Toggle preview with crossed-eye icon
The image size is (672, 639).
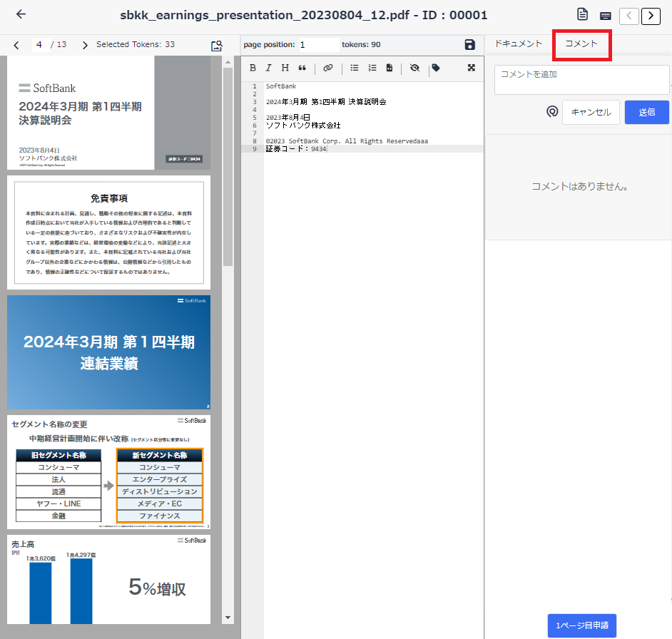tap(414, 68)
